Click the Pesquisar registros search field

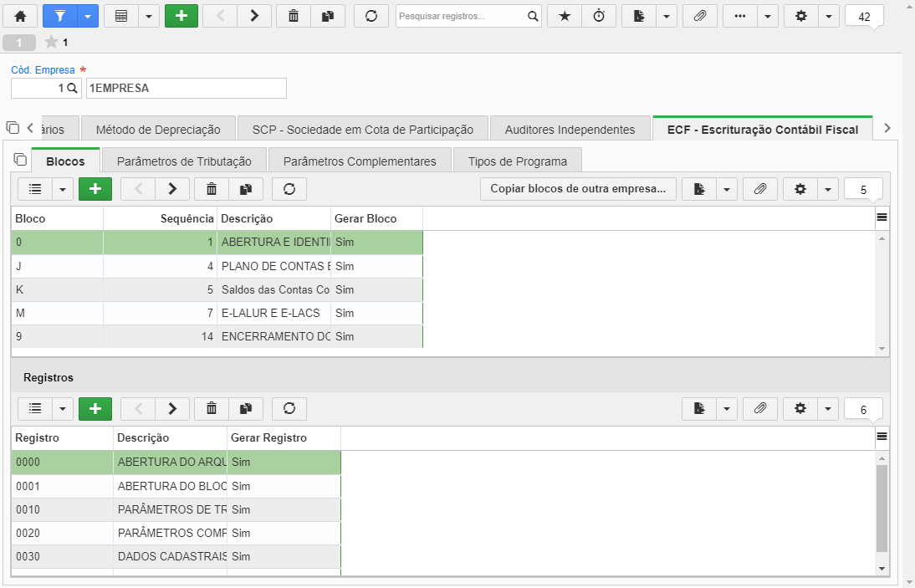click(462, 17)
